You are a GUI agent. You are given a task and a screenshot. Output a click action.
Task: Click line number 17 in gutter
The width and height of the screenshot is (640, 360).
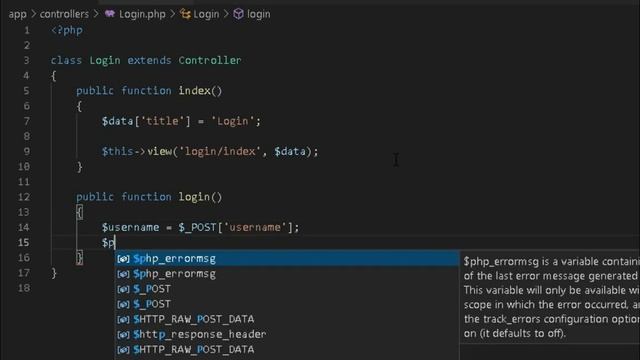click(24, 273)
